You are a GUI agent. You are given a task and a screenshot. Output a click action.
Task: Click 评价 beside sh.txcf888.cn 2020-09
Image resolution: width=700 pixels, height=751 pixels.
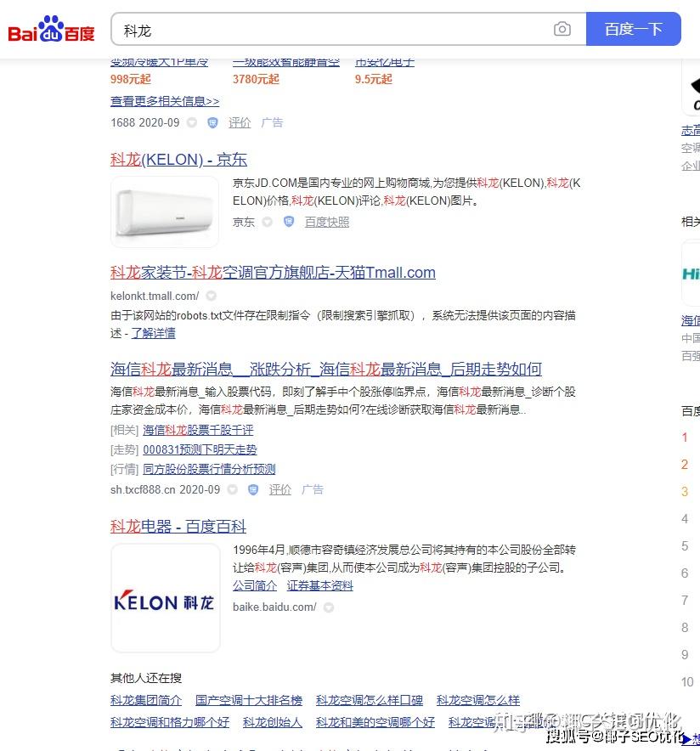[x=280, y=489]
